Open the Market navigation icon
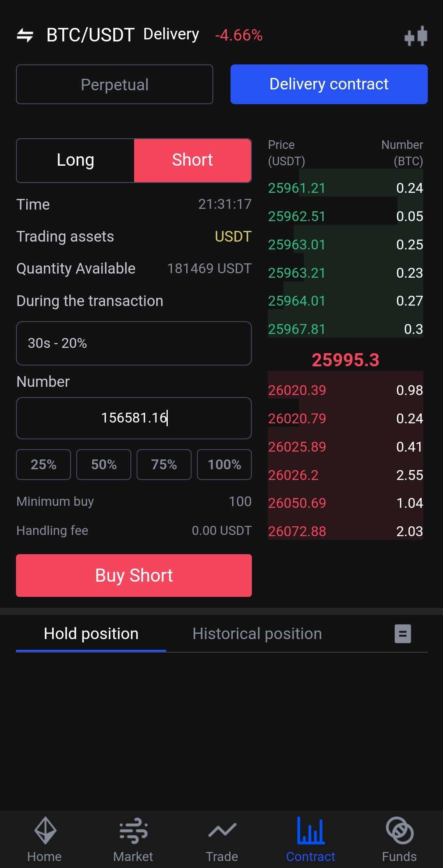The image size is (443, 868). pyautogui.click(x=133, y=831)
